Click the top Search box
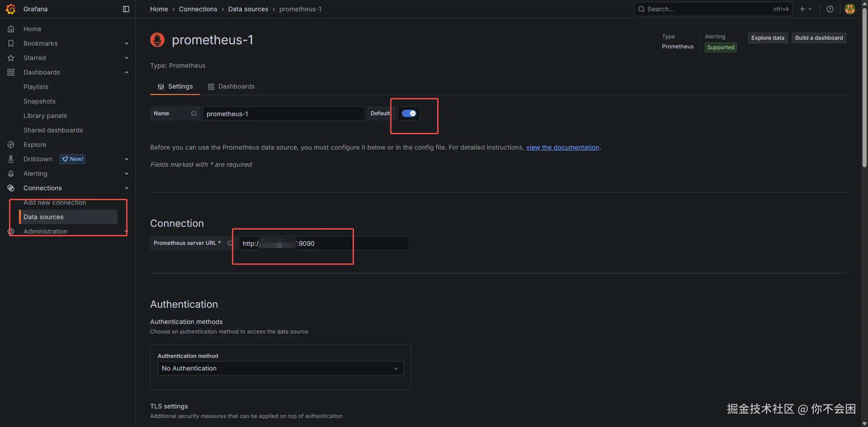 click(713, 9)
